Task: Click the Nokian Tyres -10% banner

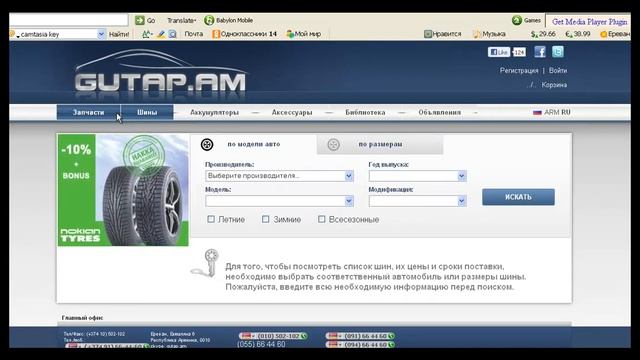Action: point(123,190)
